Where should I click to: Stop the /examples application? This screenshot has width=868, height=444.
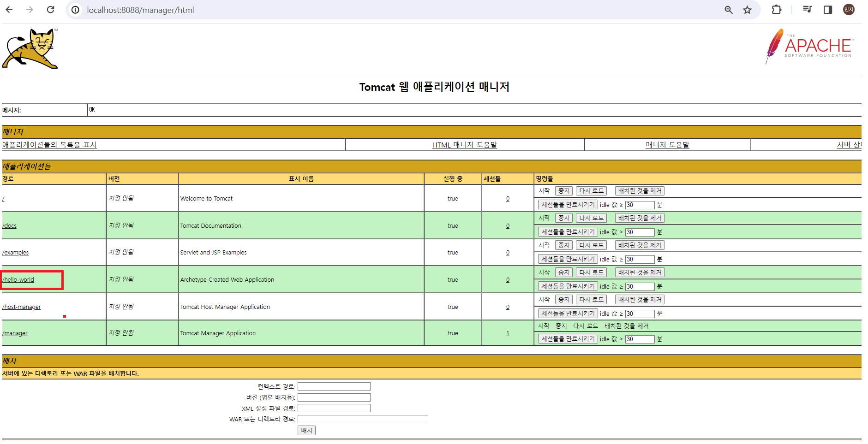[563, 245]
